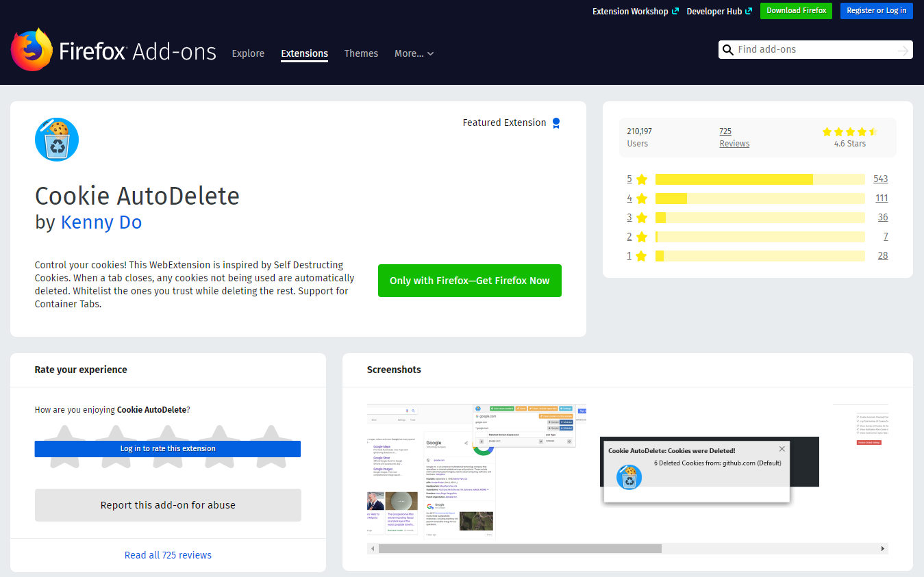Click the 3 rating label link
This screenshot has width=924, height=577.
[629, 218]
